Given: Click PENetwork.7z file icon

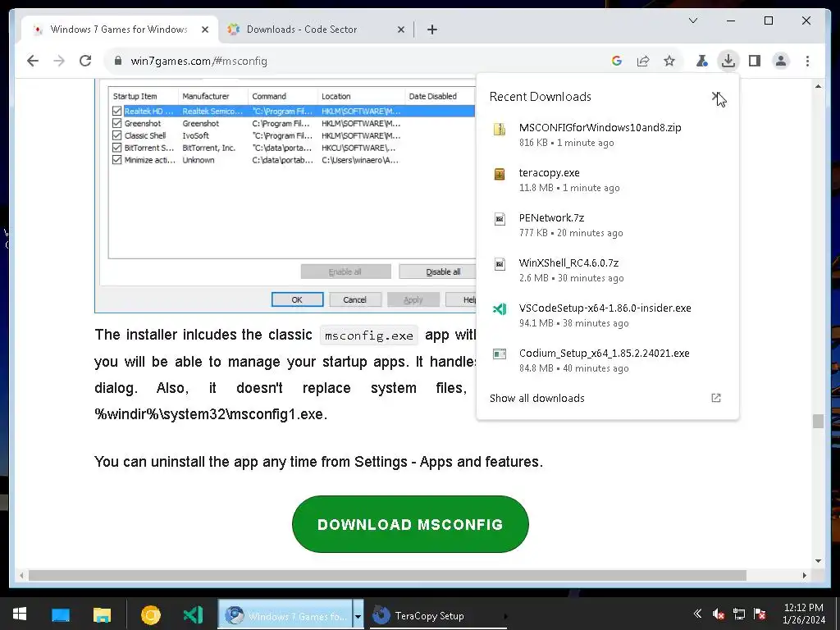Looking at the screenshot, I should point(500,219).
